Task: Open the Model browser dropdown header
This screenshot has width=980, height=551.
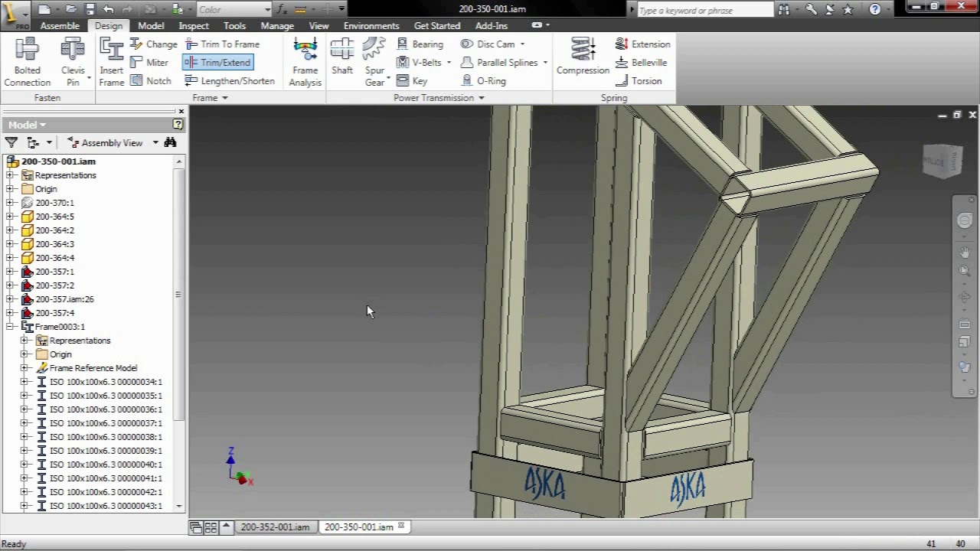Action: (27, 125)
